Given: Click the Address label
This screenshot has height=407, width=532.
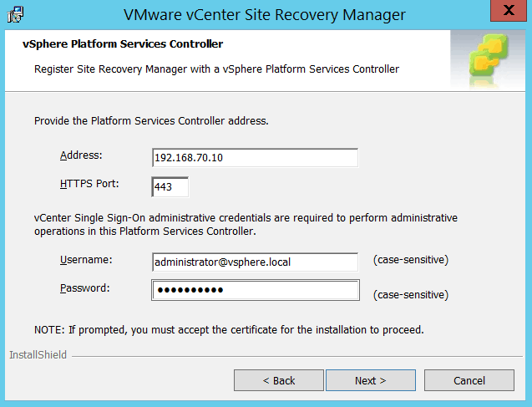Looking at the screenshot, I should pyautogui.click(x=80, y=155).
